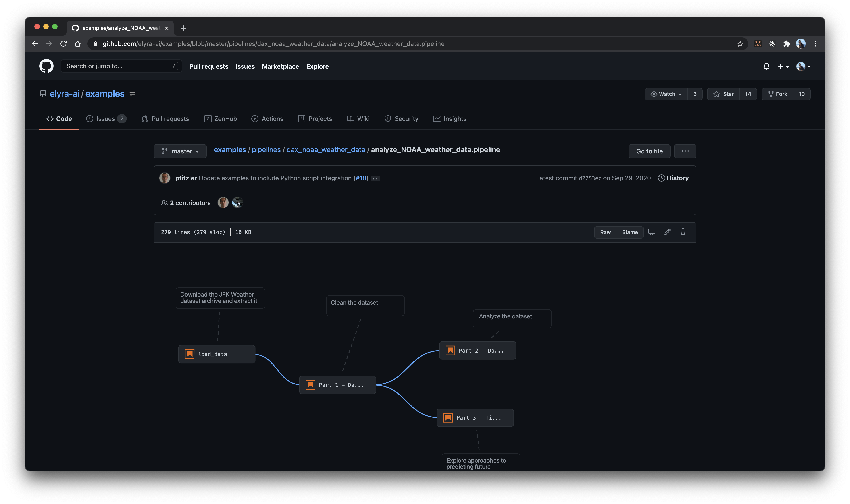Open the notifications bell

766,66
